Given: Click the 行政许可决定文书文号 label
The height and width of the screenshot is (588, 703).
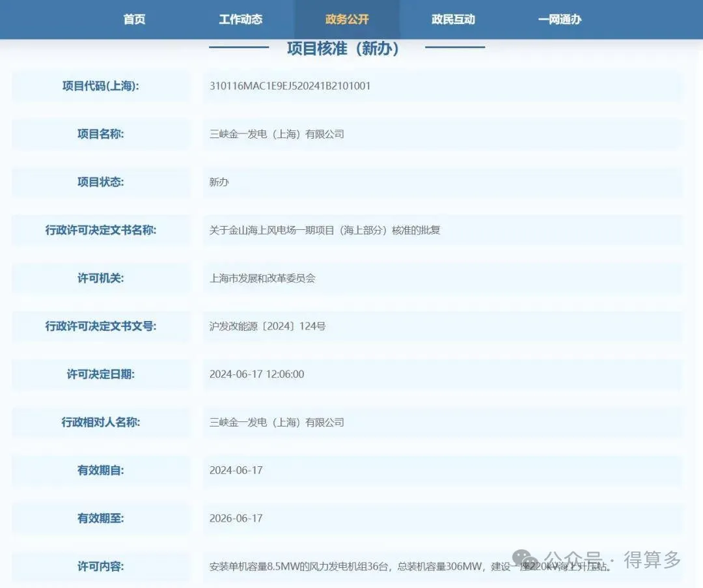Looking at the screenshot, I should pyautogui.click(x=100, y=326).
